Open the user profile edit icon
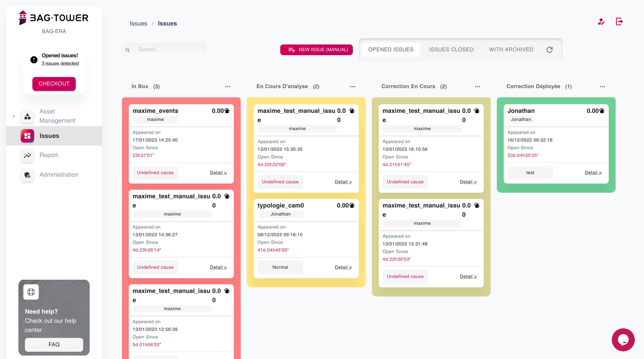644x359 pixels. 601,22
